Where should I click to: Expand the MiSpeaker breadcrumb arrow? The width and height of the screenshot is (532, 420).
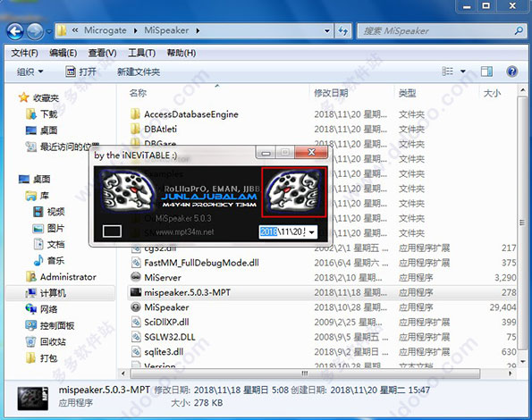click(198, 31)
